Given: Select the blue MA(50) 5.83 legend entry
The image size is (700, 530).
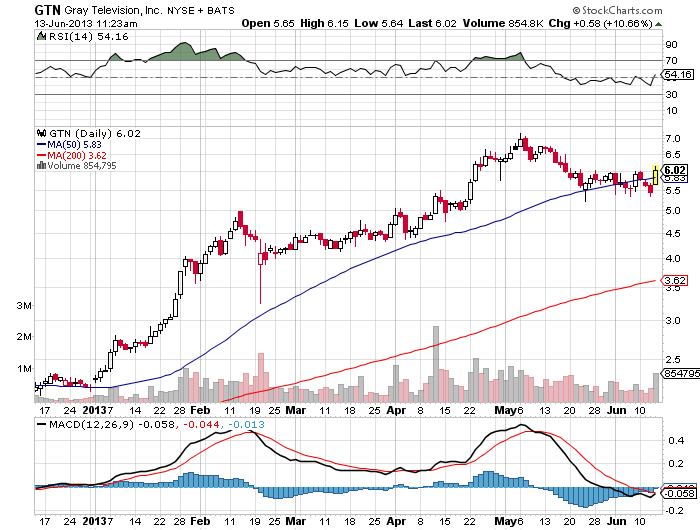Looking at the screenshot, I should click(69, 145).
